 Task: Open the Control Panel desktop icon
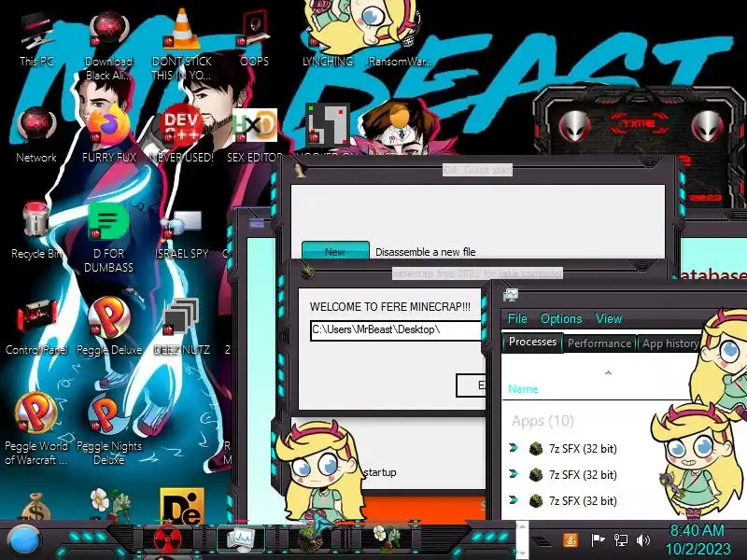pyautogui.click(x=36, y=329)
